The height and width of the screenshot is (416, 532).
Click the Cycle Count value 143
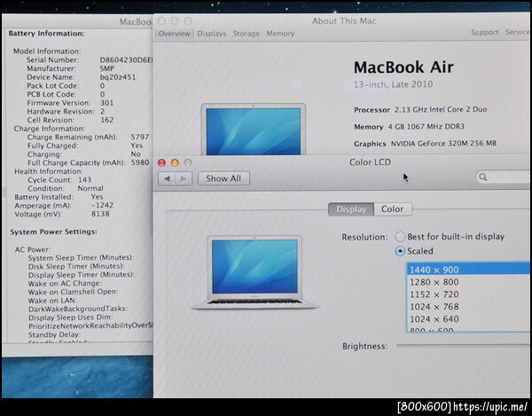click(x=84, y=179)
